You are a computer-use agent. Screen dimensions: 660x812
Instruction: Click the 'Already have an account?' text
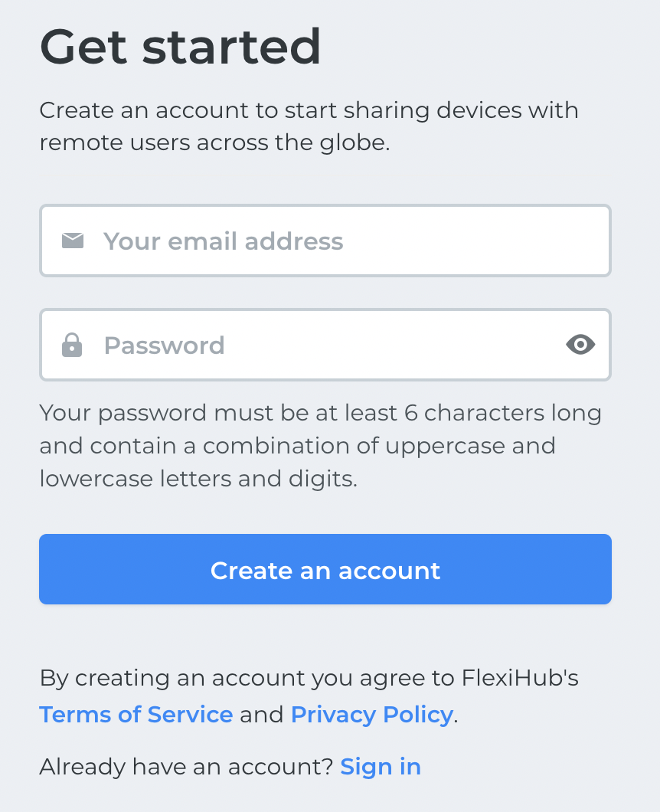[x=186, y=766]
